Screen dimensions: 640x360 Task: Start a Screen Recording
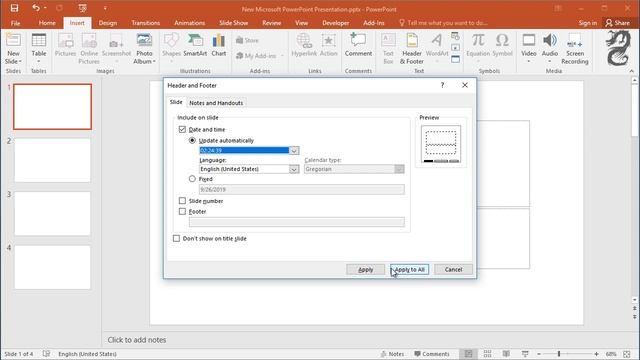tap(575, 49)
